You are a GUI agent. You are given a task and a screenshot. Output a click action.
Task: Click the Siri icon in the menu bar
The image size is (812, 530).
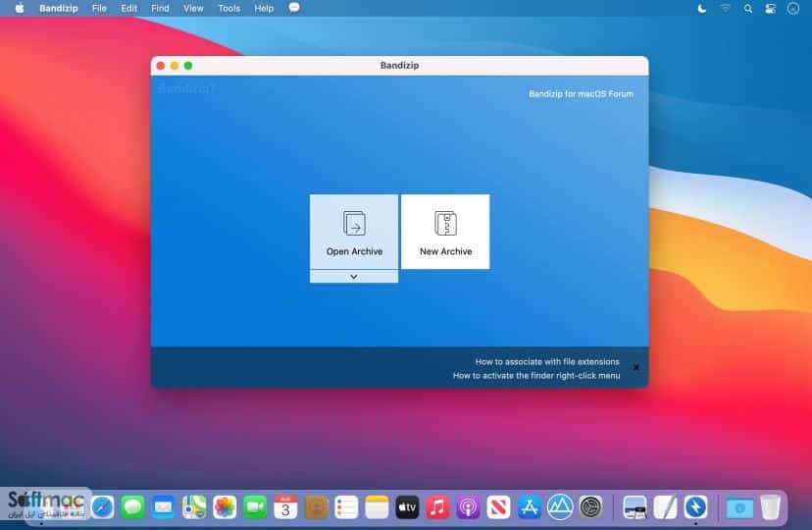click(792, 8)
